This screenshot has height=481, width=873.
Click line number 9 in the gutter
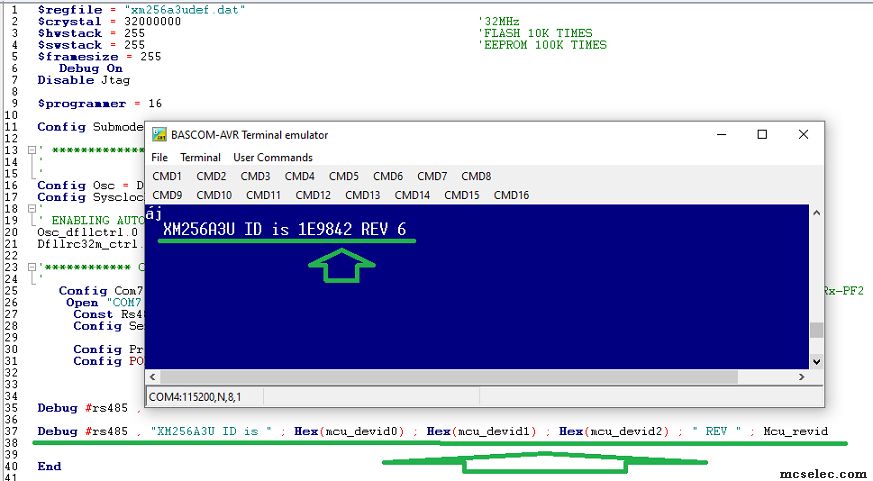[14, 104]
